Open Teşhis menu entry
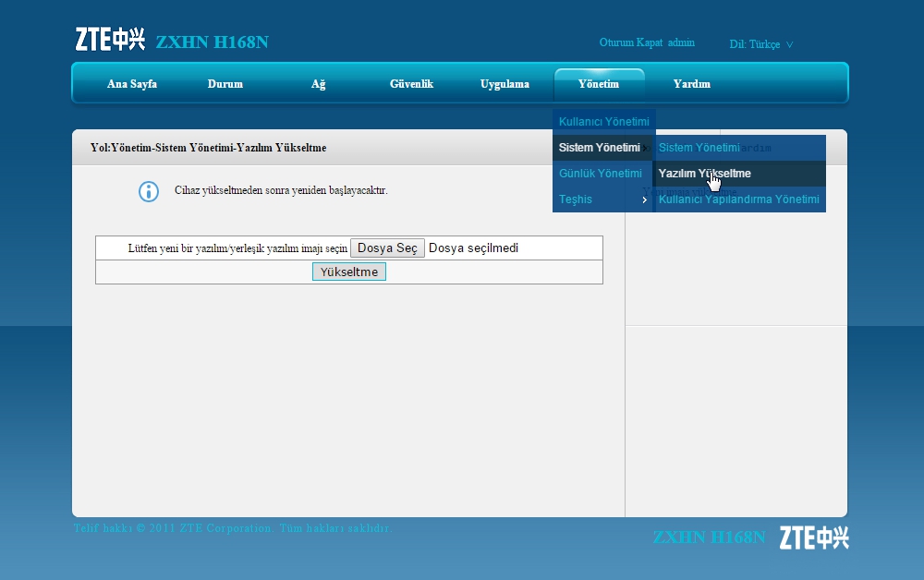The width and height of the screenshot is (924, 580). point(602,199)
